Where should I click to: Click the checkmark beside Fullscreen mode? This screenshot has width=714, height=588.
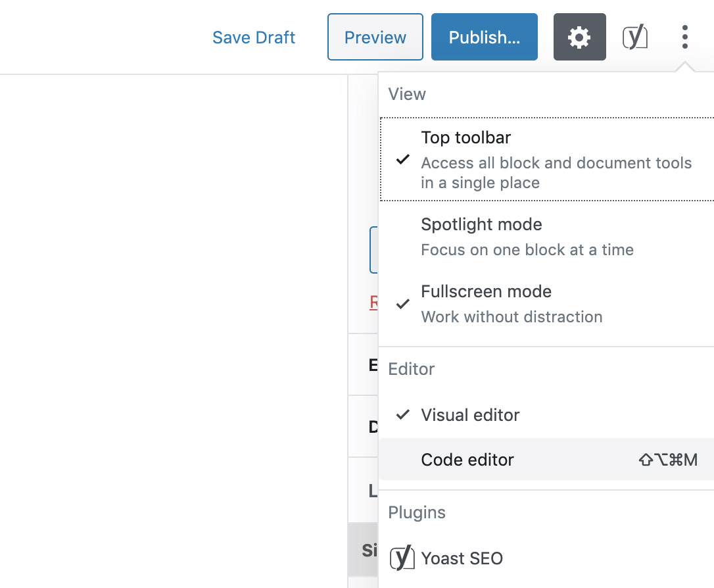[x=403, y=304]
